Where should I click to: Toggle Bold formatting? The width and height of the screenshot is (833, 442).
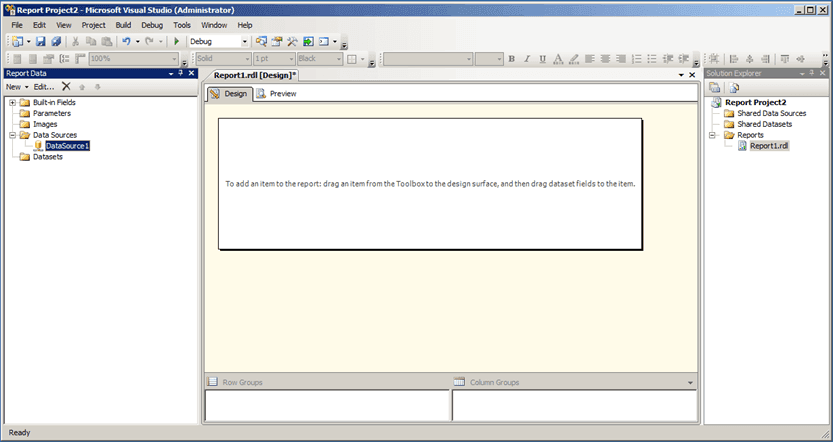[x=512, y=59]
